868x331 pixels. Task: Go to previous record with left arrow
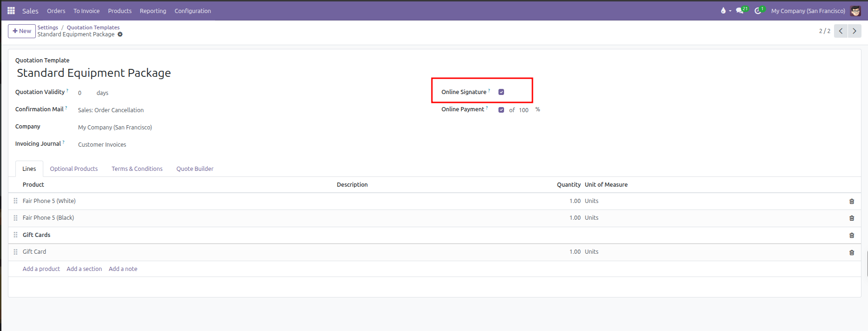tap(841, 31)
